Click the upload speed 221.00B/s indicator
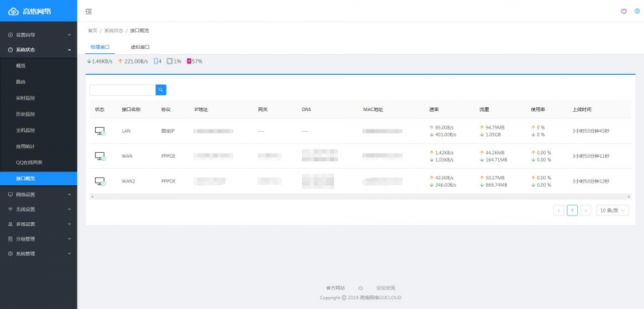644x309 pixels. point(133,61)
